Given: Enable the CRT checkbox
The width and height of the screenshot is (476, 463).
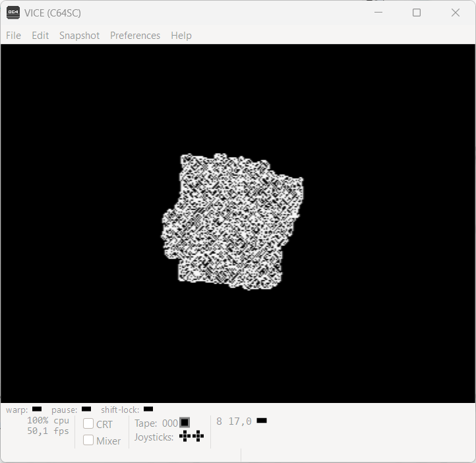Looking at the screenshot, I should pos(88,423).
